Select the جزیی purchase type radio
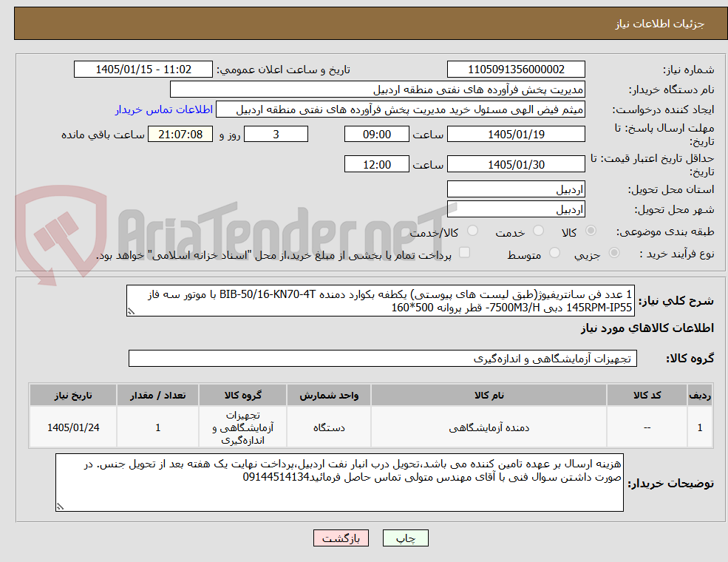The height and width of the screenshot is (562, 728). (613, 253)
